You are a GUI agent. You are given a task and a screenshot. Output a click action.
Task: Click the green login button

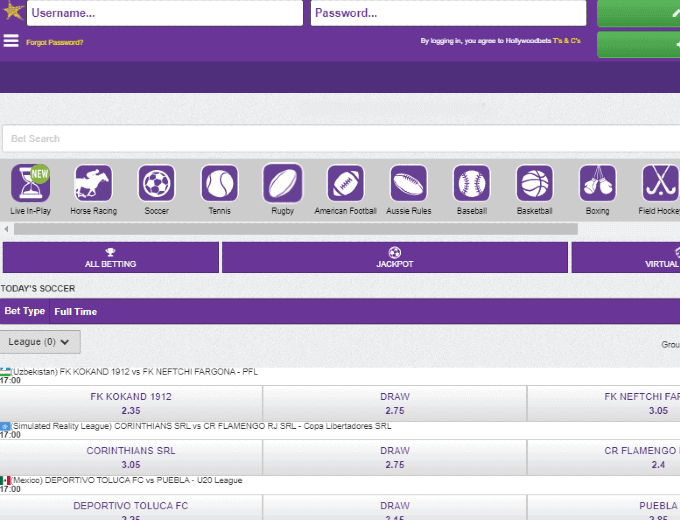(638, 13)
